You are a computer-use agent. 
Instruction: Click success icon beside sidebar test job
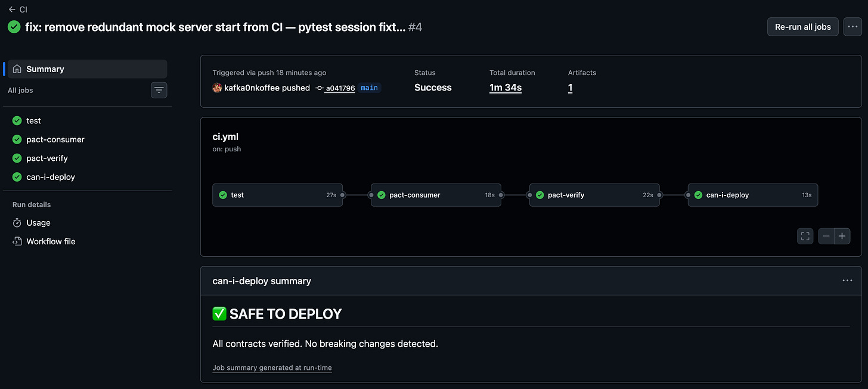(x=17, y=120)
